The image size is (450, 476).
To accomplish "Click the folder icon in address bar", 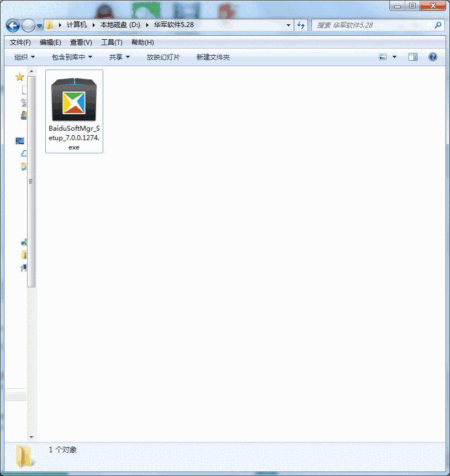I will tap(49, 25).
